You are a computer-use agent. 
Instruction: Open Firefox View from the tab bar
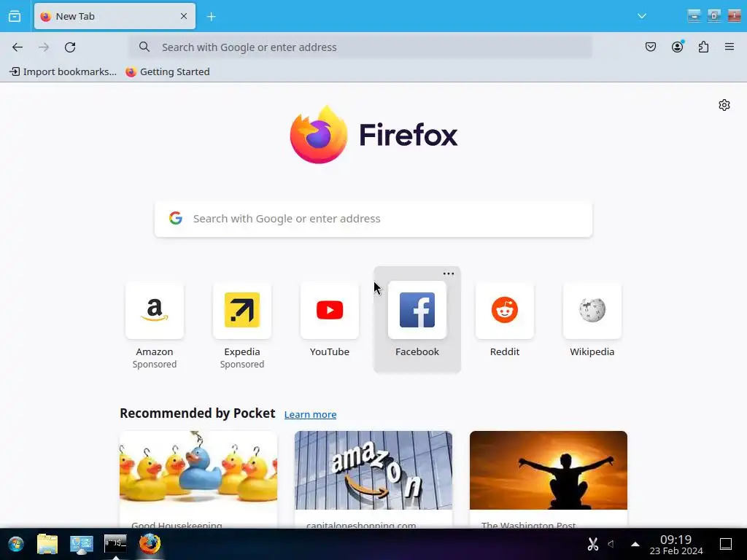pos(15,16)
